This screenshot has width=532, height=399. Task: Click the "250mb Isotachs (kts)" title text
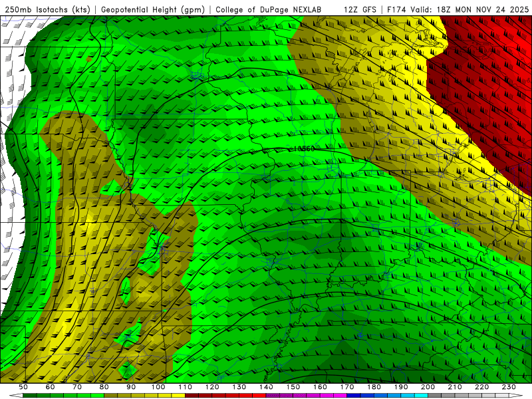(x=47, y=10)
